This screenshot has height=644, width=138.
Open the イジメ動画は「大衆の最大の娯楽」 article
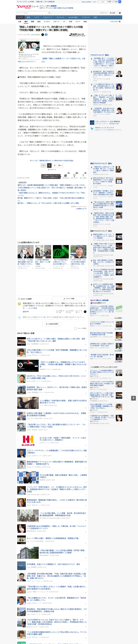click(x=63, y=402)
